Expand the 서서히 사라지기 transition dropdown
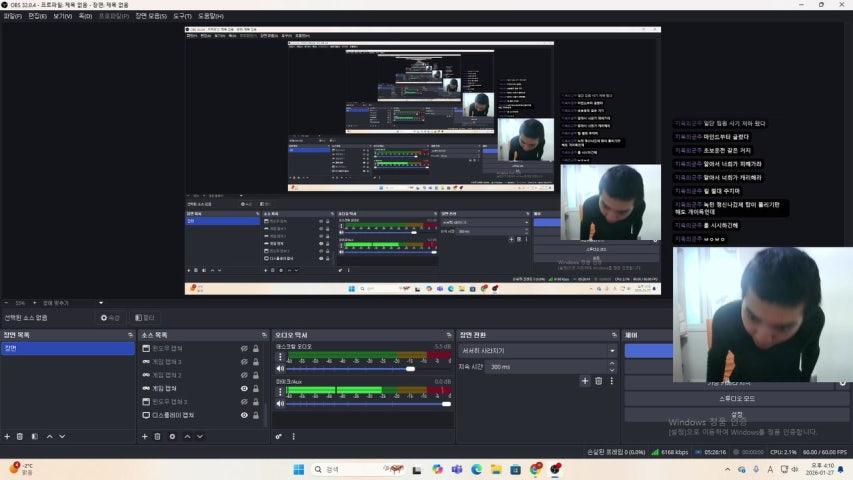This screenshot has width=853, height=480. point(612,351)
